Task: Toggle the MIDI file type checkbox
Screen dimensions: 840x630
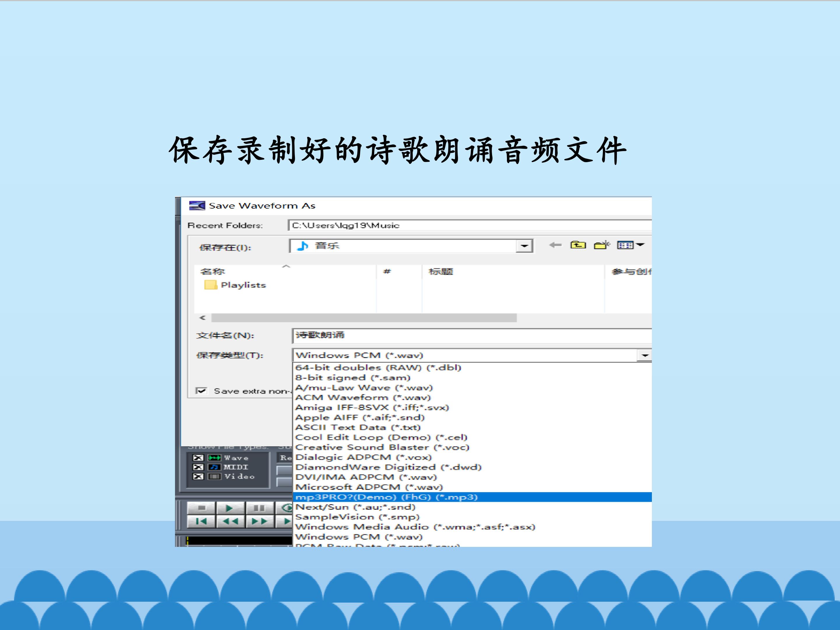Action: point(198,467)
